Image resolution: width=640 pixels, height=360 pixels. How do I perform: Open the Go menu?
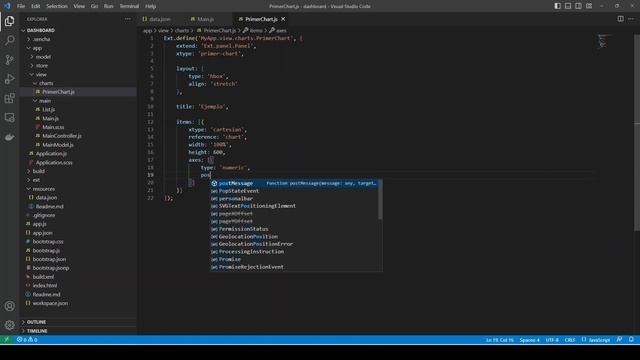94,6
